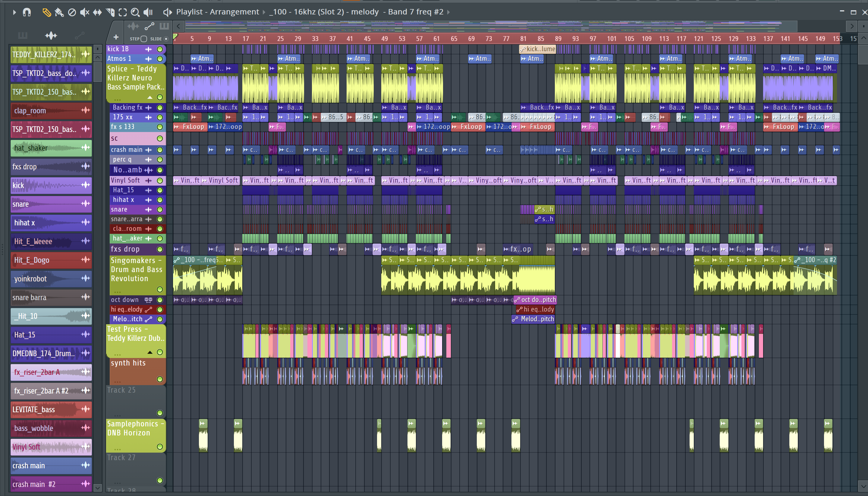Activate the Zoom magnifier tool
The image size is (868, 496).
(x=135, y=12)
